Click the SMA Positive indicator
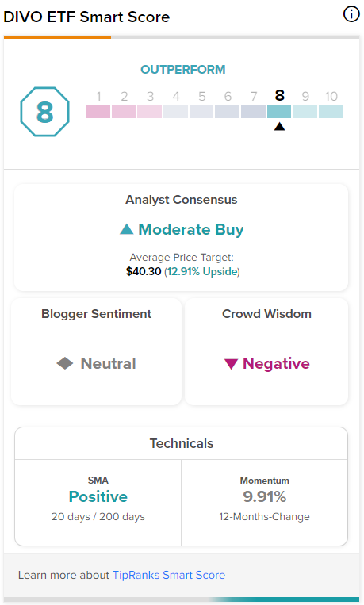 tap(98, 496)
